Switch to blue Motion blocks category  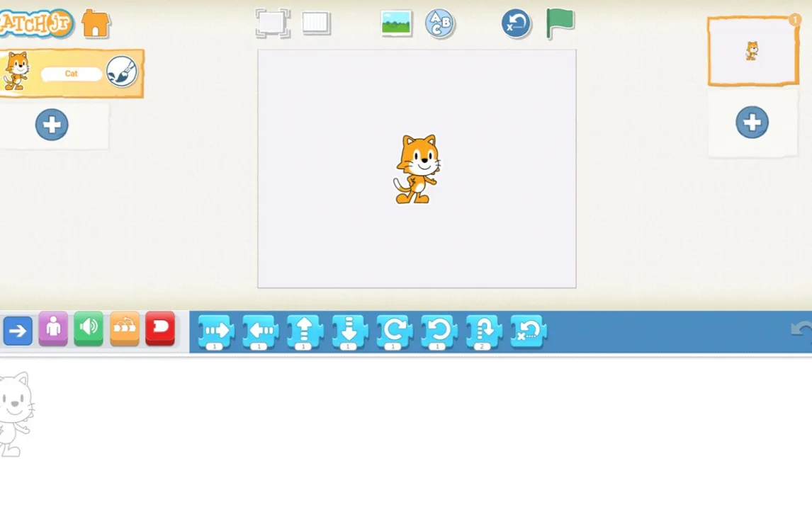[18, 330]
